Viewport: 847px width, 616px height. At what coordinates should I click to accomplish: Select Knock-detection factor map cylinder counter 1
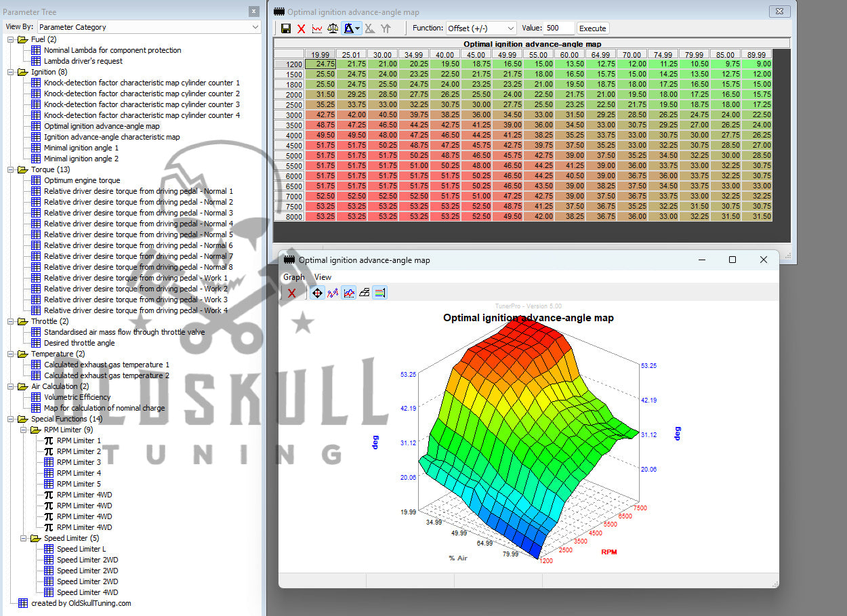click(x=142, y=83)
